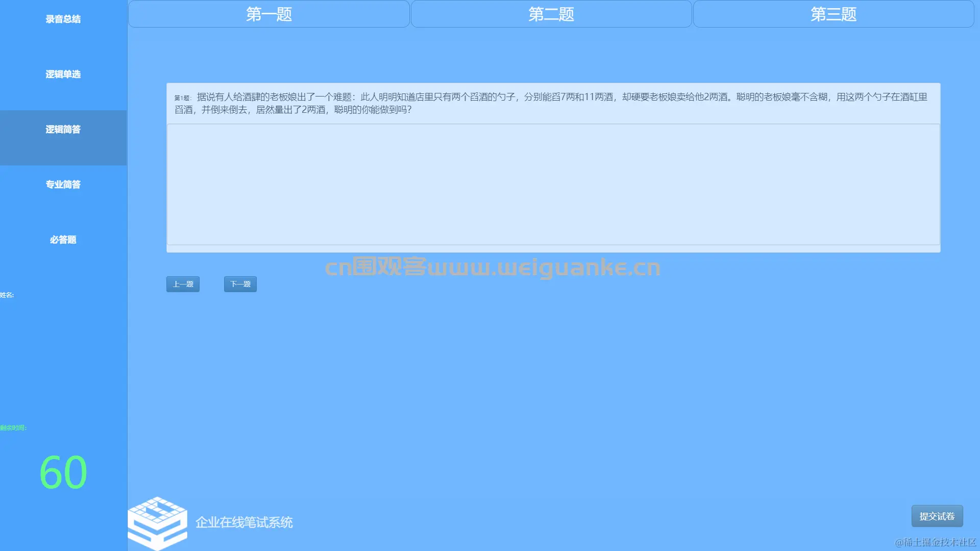Click the remaining time value 60
Screen dimensions: 980x551
tap(63, 472)
